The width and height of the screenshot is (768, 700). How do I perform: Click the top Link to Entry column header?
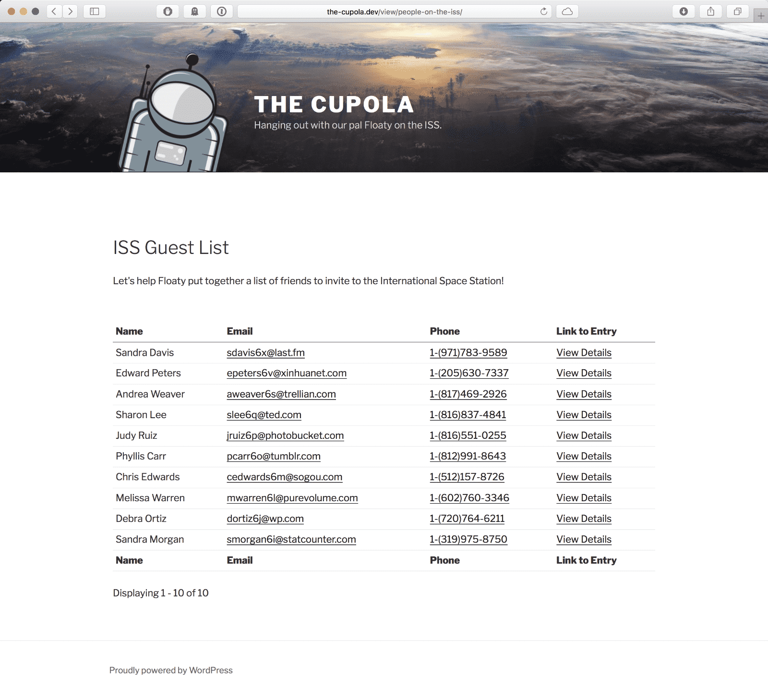587,331
